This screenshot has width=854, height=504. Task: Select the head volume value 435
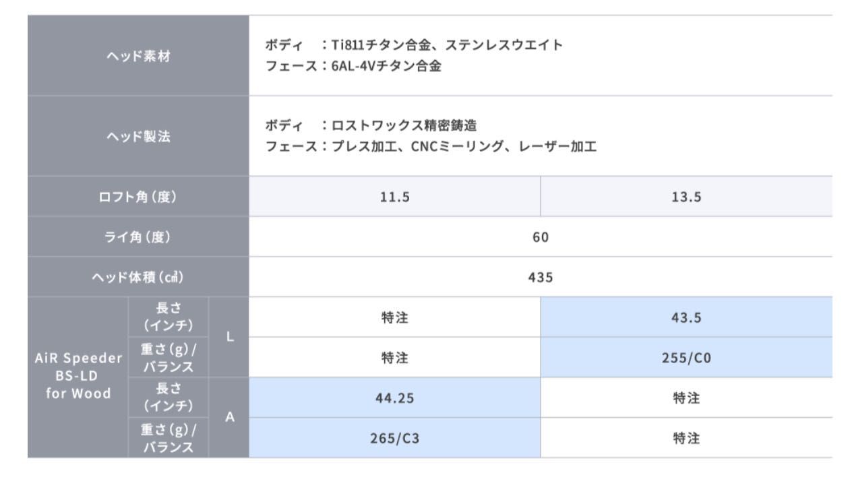pos(541,277)
